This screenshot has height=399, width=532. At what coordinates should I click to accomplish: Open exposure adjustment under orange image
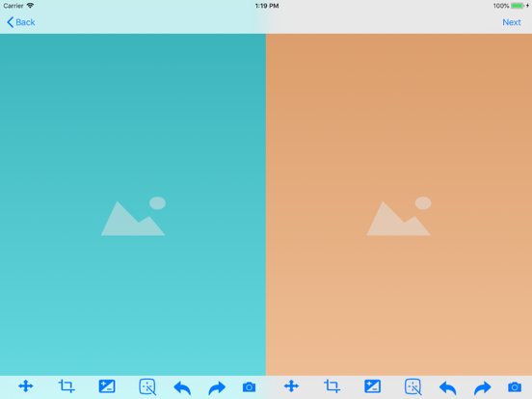coord(373,386)
